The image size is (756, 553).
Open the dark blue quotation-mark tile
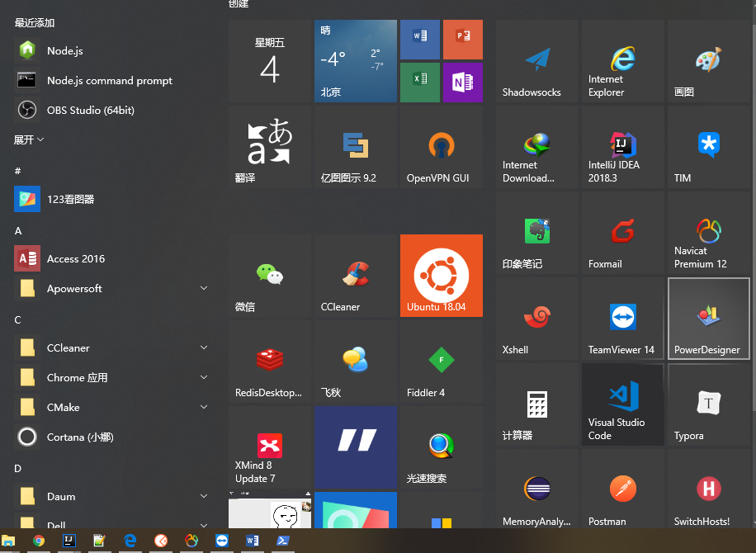(356, 447)
